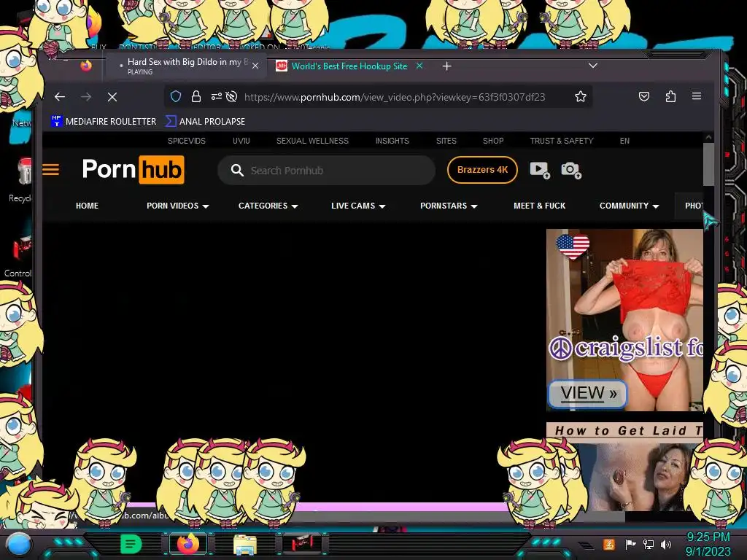Open the red-and-black app on the taskbar
747x560 pixels.
[301, 543]
